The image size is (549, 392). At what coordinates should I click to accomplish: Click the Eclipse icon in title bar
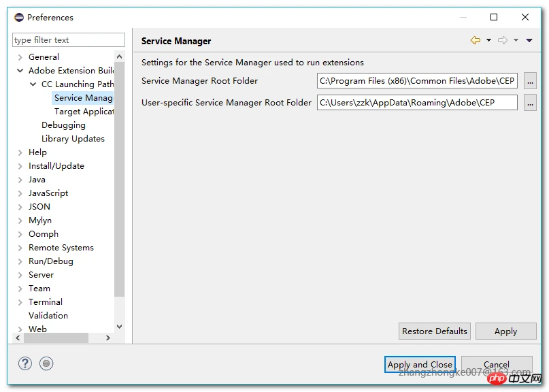point(19,17)
